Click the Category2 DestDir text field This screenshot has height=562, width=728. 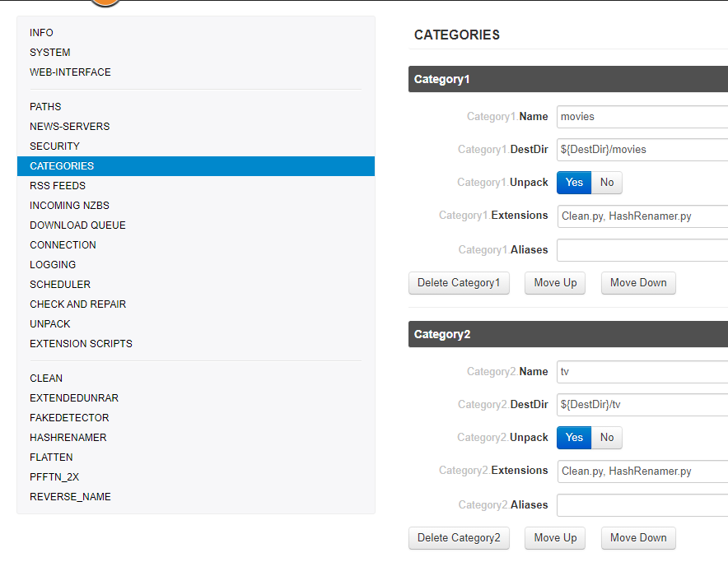click(x=642, y=405)
